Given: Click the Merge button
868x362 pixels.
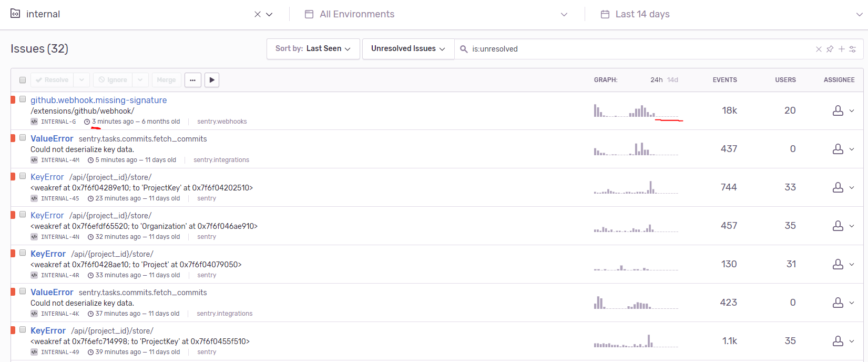Looking at the screenshot, I should 167,80.
